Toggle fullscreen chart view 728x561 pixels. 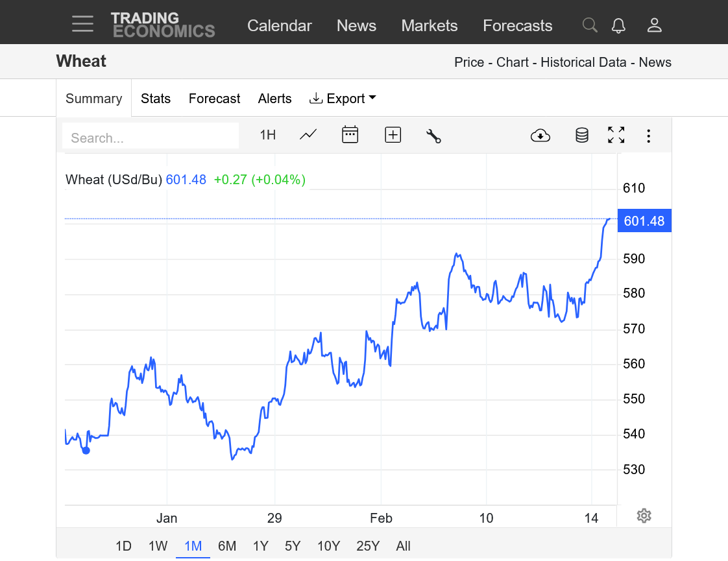click(616, 135)
